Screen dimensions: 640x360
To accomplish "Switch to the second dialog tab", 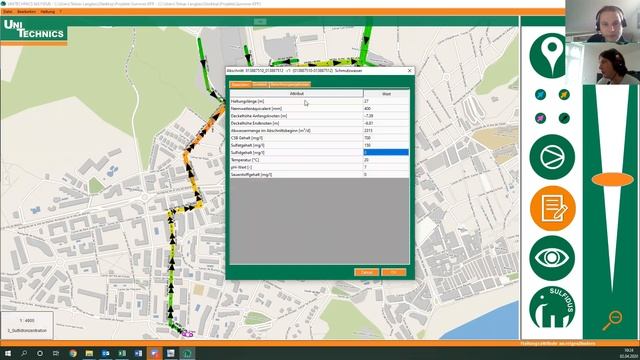I will tap(260, 84).
